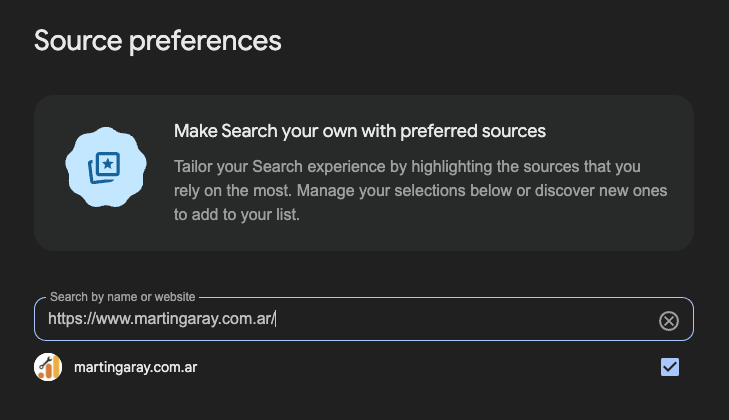Click the martingaray.com.ar site favicon
Screen dimensions: 729x420
[x=48, y=367]
